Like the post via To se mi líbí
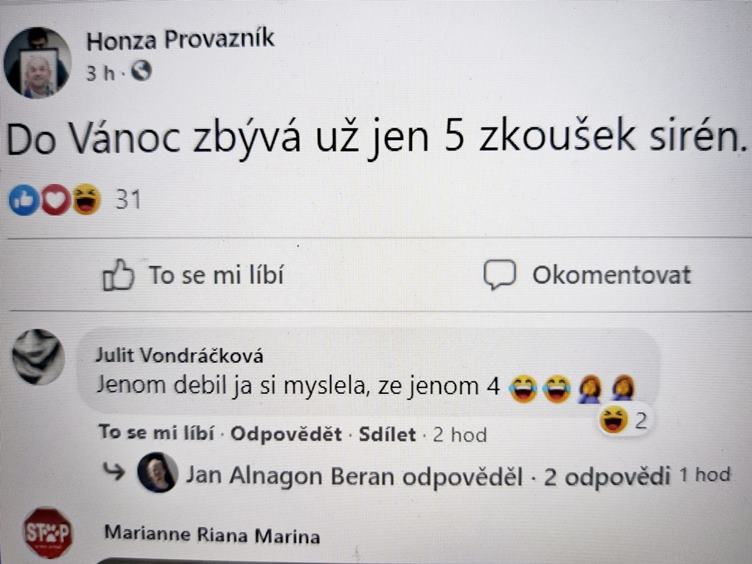Viewport: 752px width, 564px height. 193,275
